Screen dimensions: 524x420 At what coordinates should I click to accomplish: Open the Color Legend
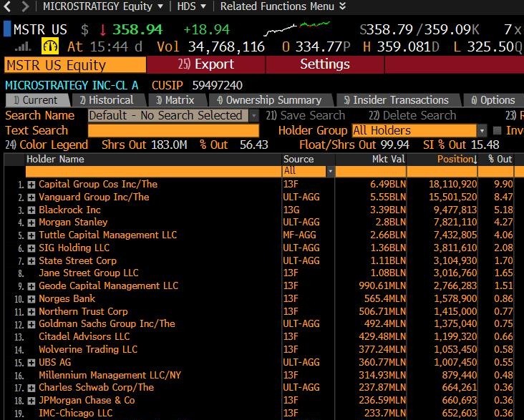click(x=47, y=145)
